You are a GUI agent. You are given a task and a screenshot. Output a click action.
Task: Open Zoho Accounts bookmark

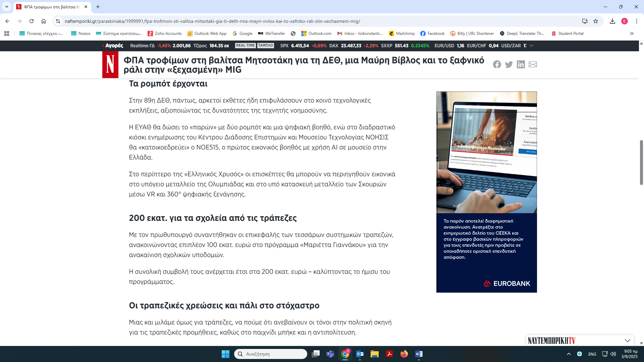pyautogui.click(x=165, y=34)
